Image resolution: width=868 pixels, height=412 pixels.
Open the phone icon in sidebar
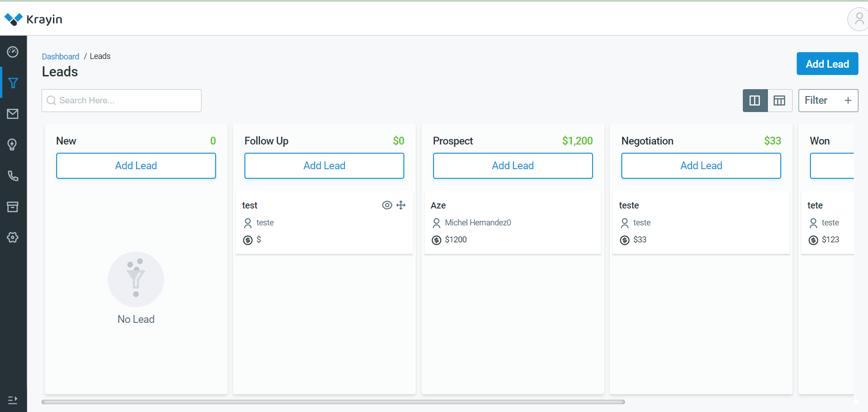click(13, 176)
